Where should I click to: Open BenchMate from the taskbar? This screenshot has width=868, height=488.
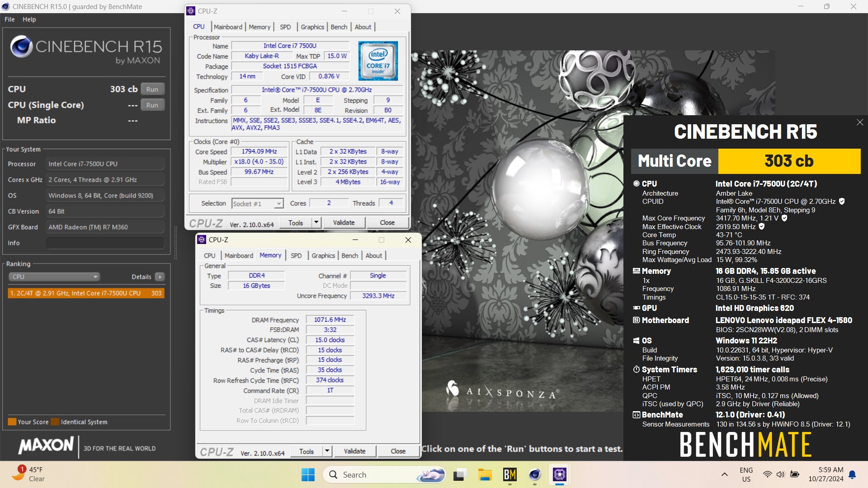pyautogui.click(x=509, y=474)
